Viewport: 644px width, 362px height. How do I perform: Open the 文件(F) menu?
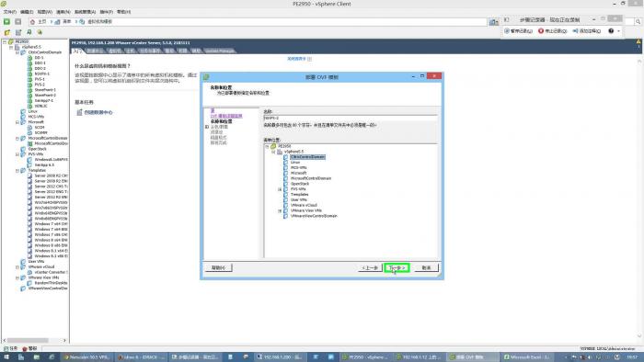click(10, 12)
